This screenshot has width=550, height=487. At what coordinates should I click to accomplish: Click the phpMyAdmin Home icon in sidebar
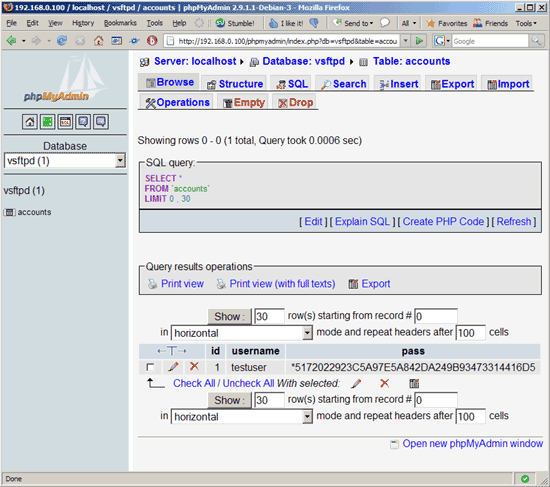[x=30, y=122]
